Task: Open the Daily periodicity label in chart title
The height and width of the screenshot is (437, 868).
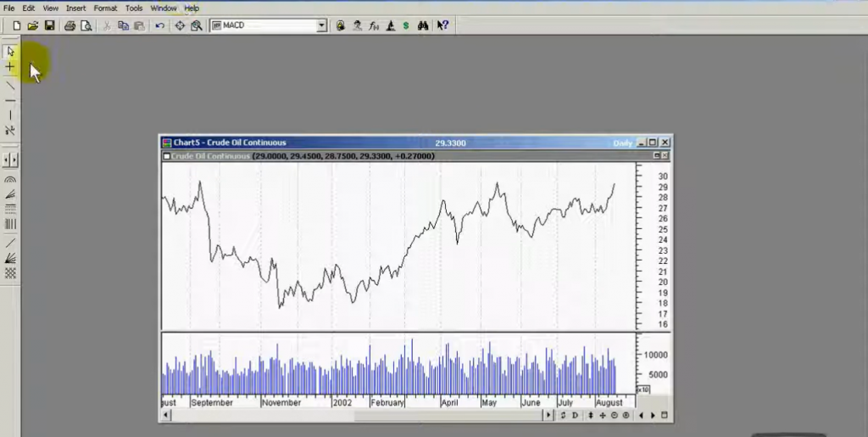Action: point(622,143)
